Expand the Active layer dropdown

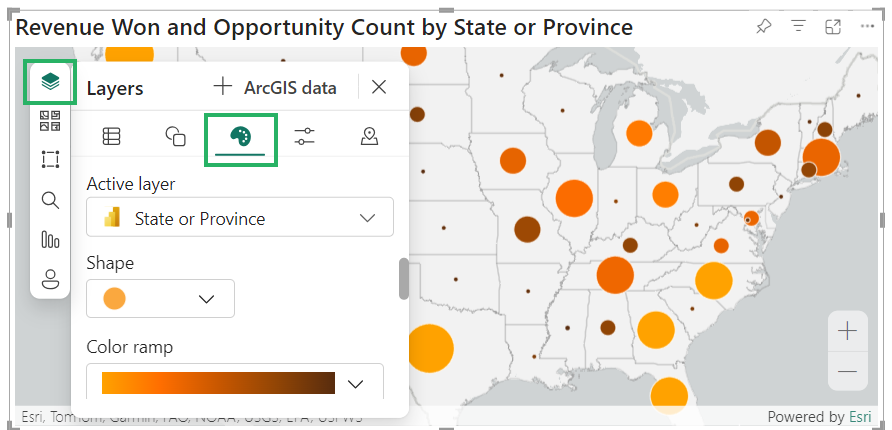tap(240, 218)
